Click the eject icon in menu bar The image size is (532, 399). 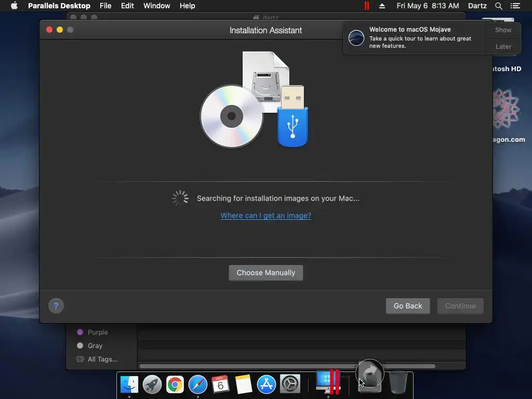coord(382,6)
